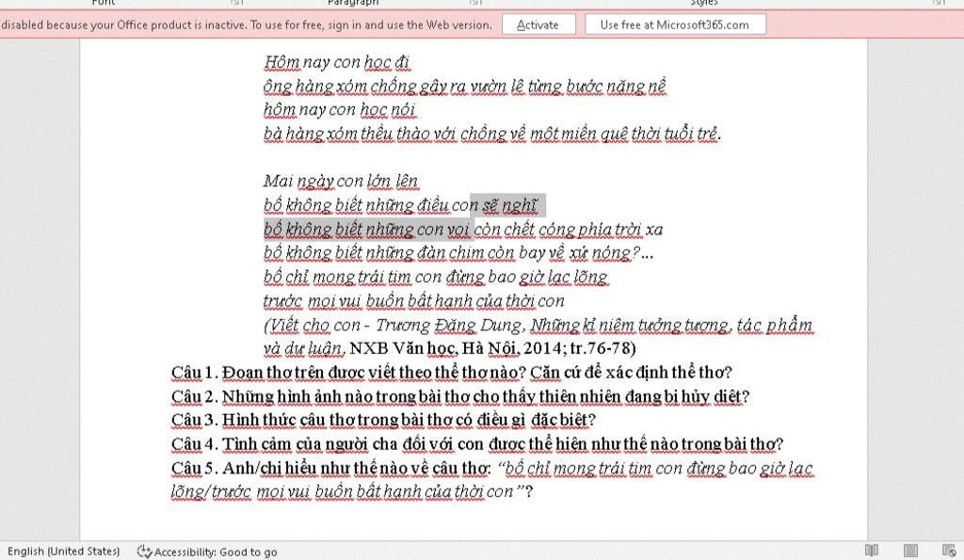Switch to Read Mode view
Viewport: 964px width, 560px height.
click(x=871, y=551)
